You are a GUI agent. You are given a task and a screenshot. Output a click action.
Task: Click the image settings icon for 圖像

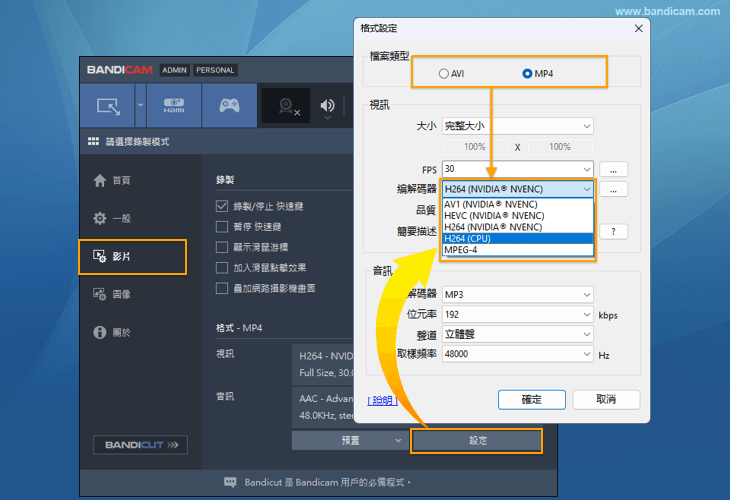tap(100, 294)
